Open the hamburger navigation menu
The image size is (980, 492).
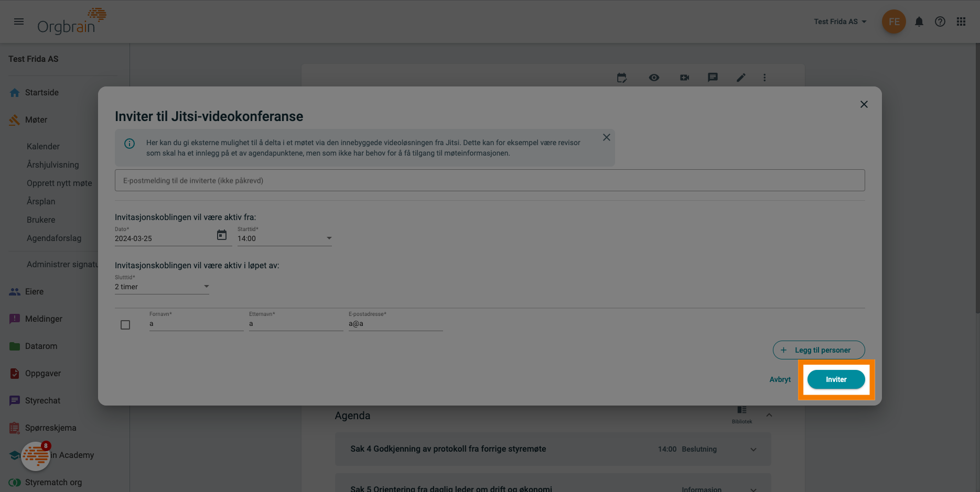[19, 21]
